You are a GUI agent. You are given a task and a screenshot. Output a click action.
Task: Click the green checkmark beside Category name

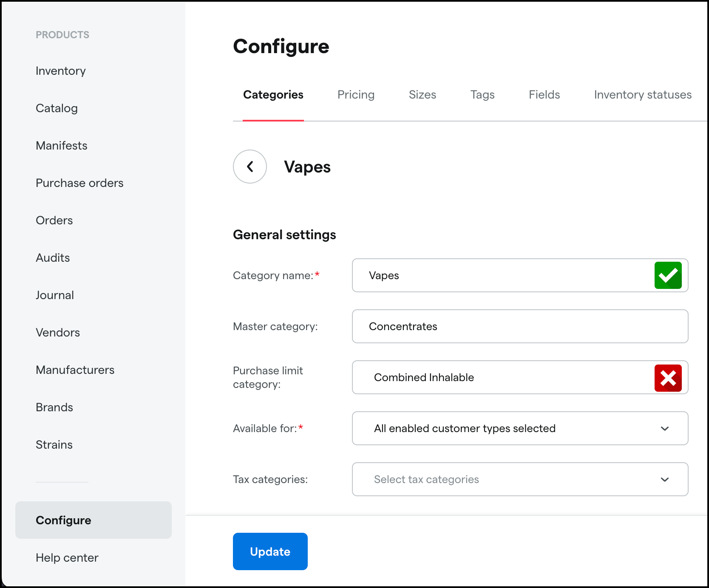[668, 275]
